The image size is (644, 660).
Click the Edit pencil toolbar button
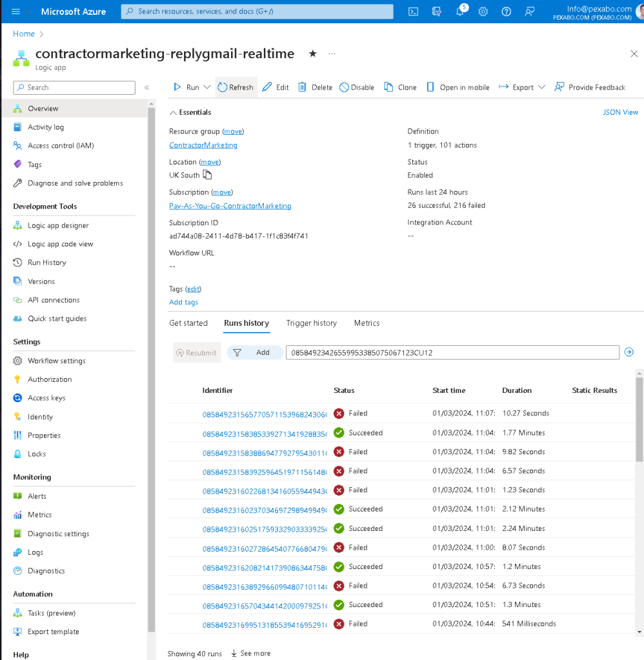[x=276, y=87]
